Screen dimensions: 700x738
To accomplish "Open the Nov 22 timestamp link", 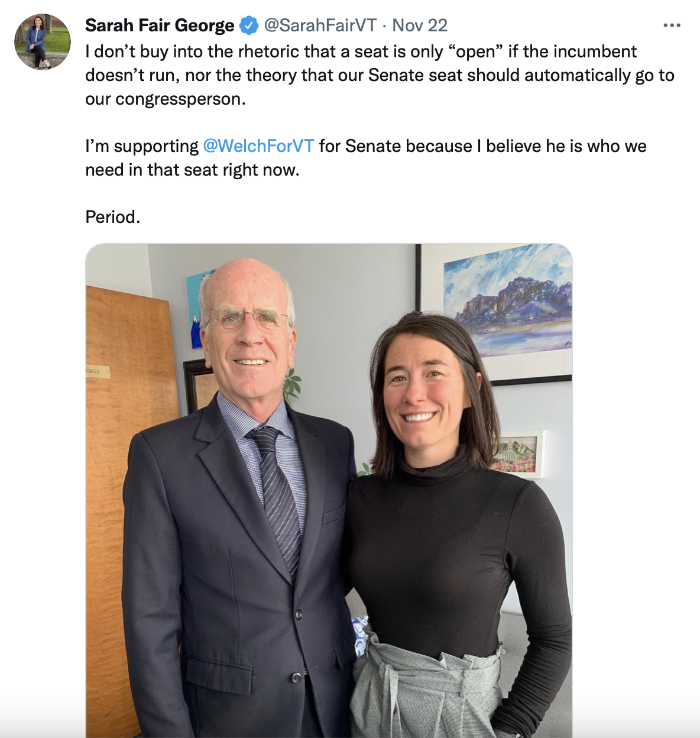I will 420,25.
